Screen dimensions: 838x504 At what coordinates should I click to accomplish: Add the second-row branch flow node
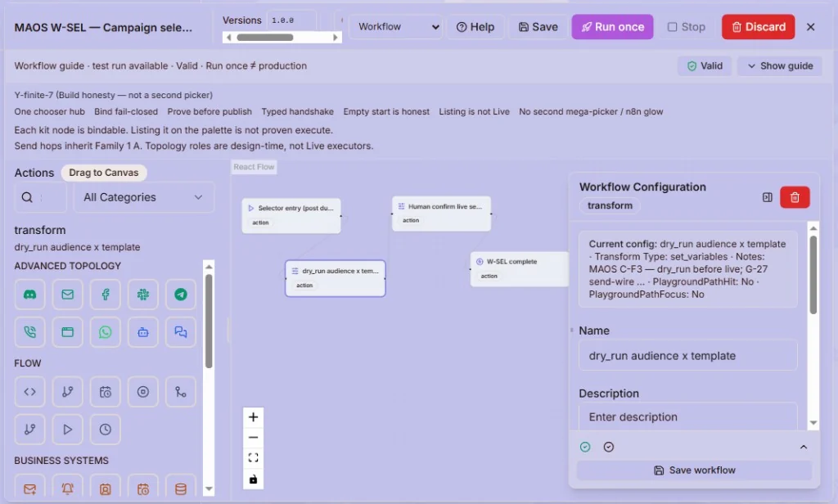tap(30, 430)
